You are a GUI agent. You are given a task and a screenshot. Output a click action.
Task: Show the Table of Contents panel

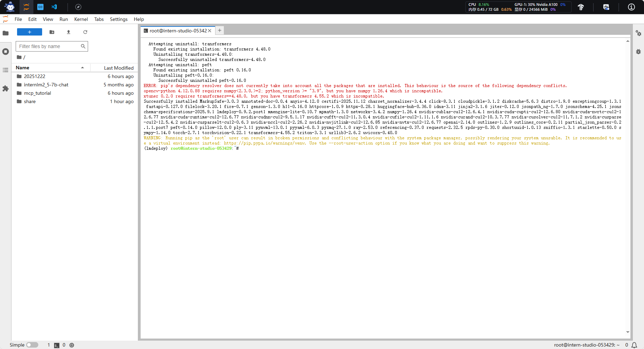pyautogui.click(x=6, y=70)
